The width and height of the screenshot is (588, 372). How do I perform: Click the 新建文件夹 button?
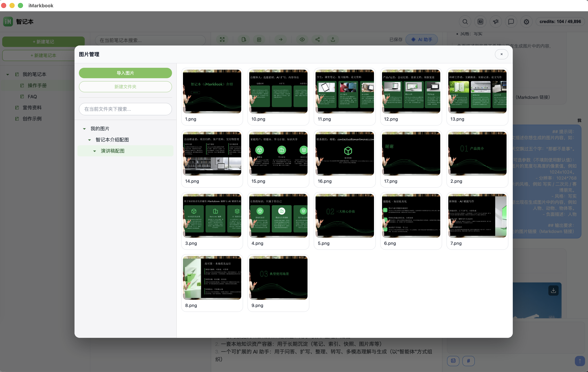pos(125,87)
